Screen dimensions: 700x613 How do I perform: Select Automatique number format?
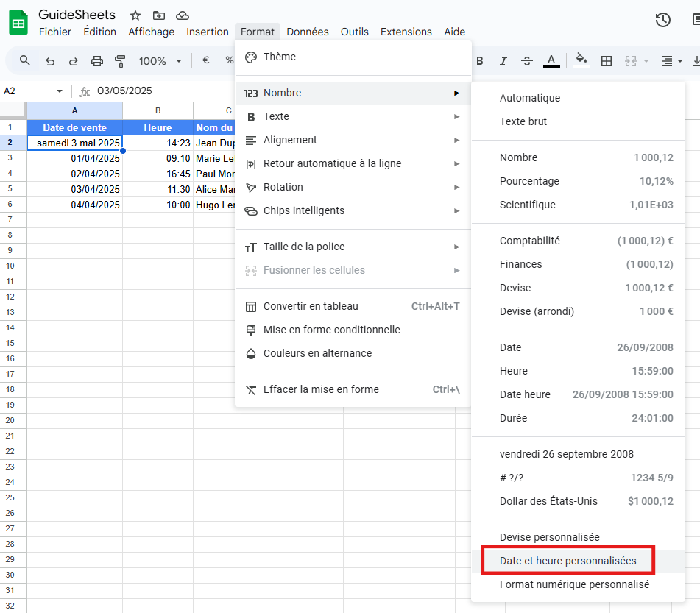pos(578,98)
